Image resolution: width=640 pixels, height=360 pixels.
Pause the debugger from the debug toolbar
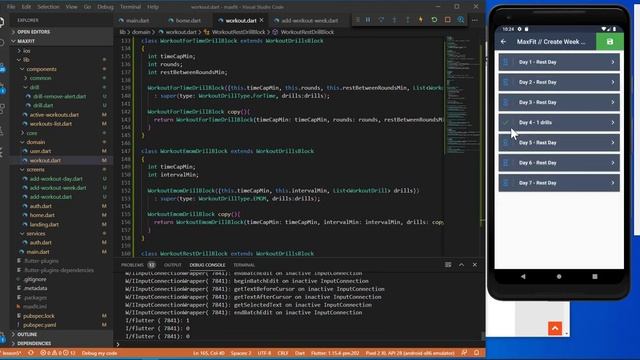click(368, 20)
